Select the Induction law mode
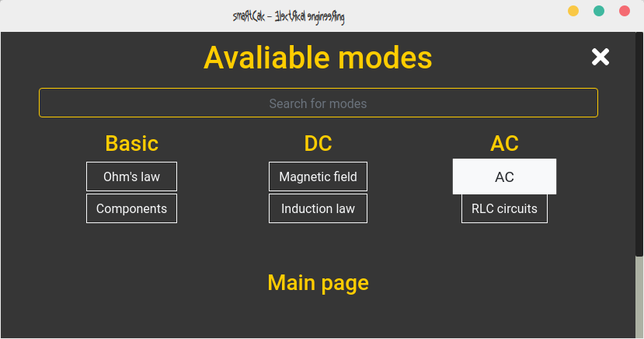644x339 pixels. click(x=318, y=208)
